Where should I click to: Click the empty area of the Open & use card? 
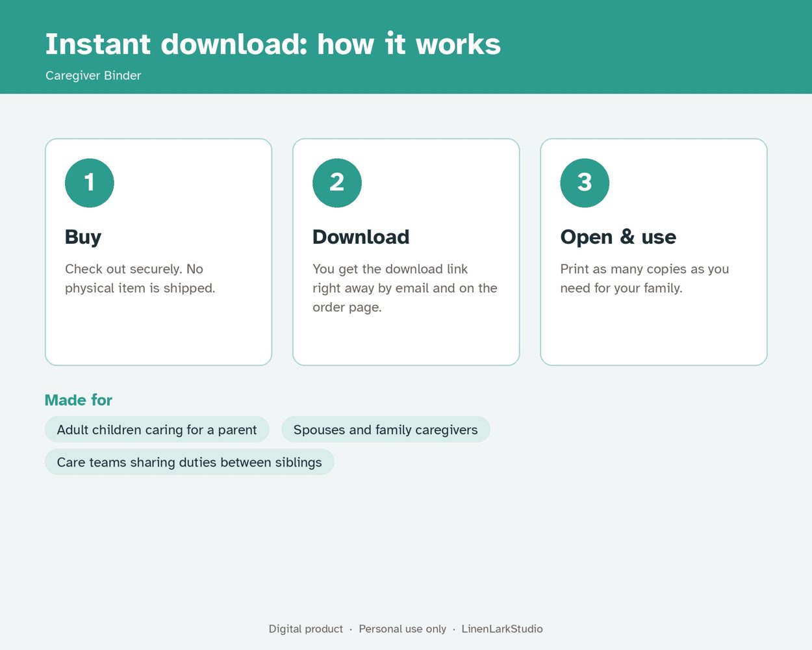[653, 331]
